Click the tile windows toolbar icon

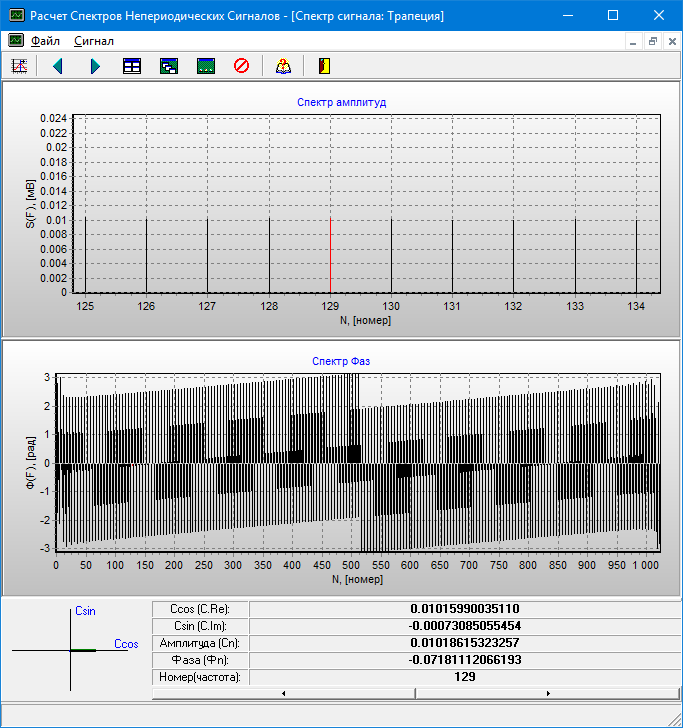[132, 66]
